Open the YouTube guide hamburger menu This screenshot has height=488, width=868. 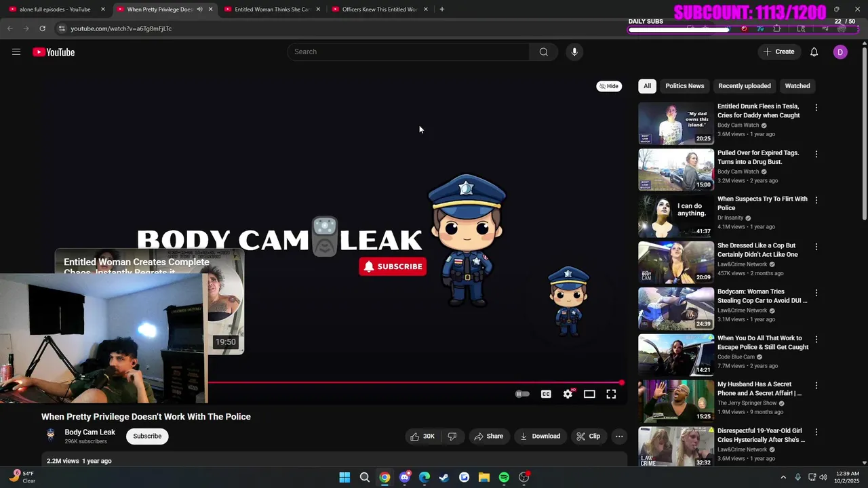point(16,52)
